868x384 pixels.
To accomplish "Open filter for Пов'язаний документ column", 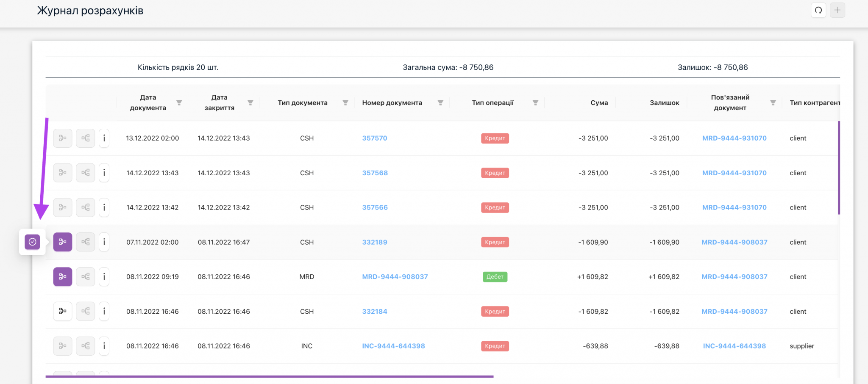I will [773, 103].
